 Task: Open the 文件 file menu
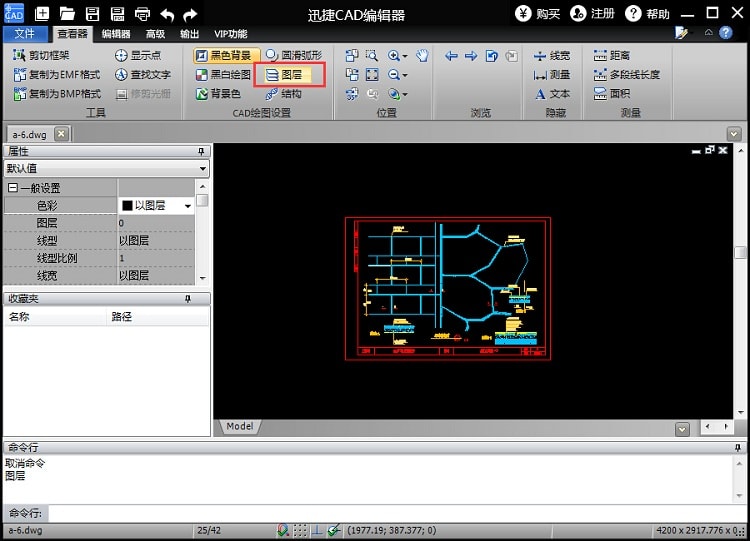click(25, 34)
